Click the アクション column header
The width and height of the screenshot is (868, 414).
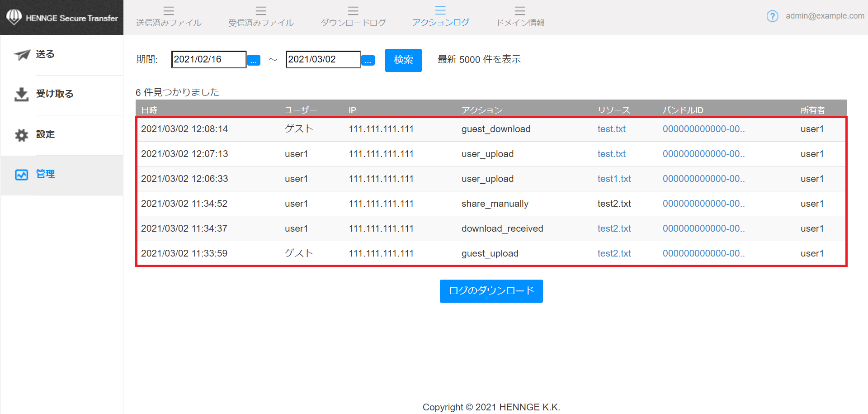[x=482, y=110]
